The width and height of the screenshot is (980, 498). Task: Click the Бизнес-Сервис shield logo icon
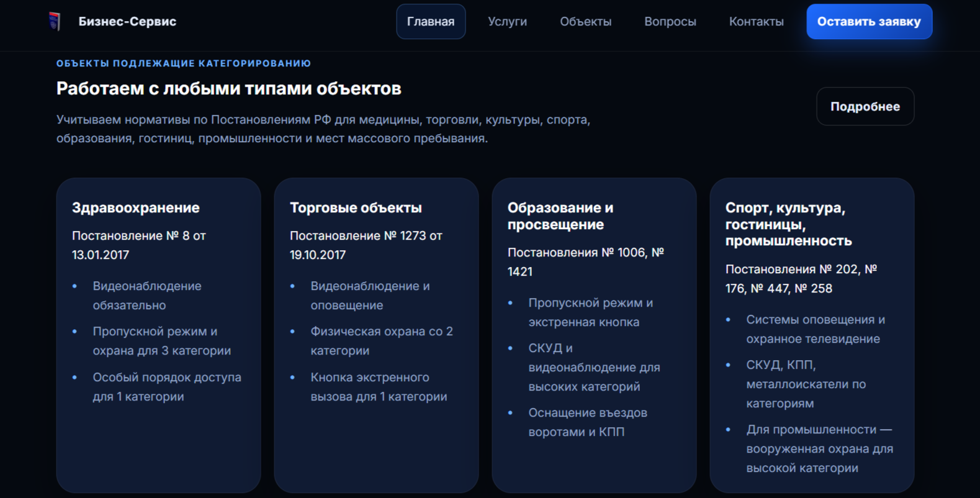(x=55, y=21)
